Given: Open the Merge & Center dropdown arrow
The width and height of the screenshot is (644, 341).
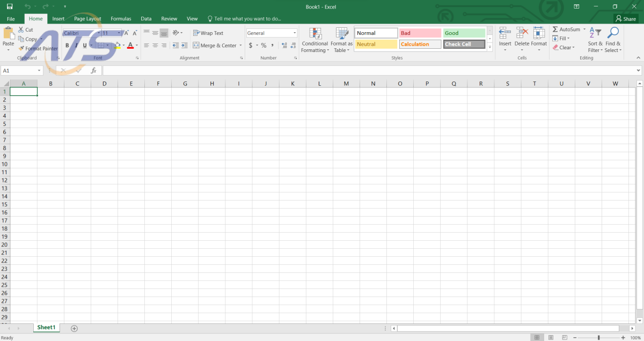Looking at the screenshot, I should pos(240,46).
